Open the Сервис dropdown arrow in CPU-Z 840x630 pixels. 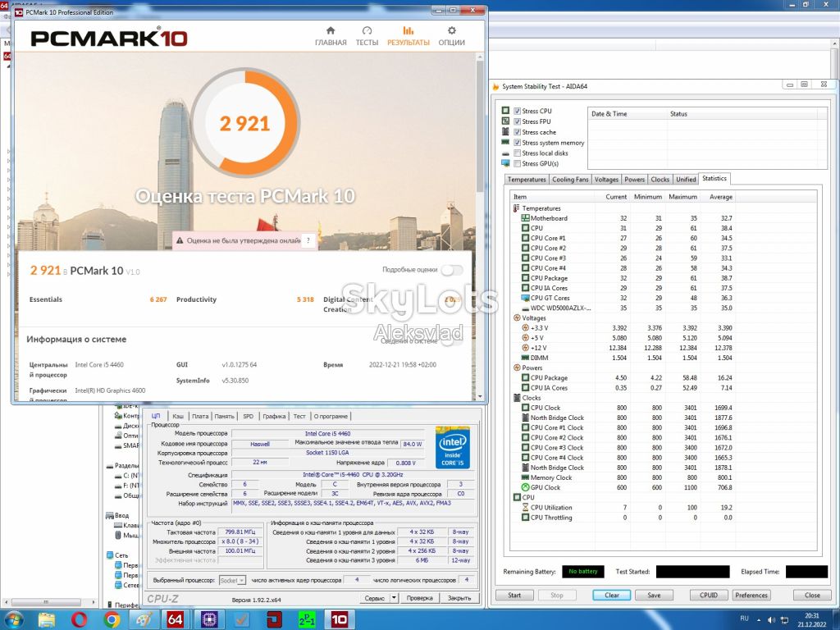click(x=394, y=598)
